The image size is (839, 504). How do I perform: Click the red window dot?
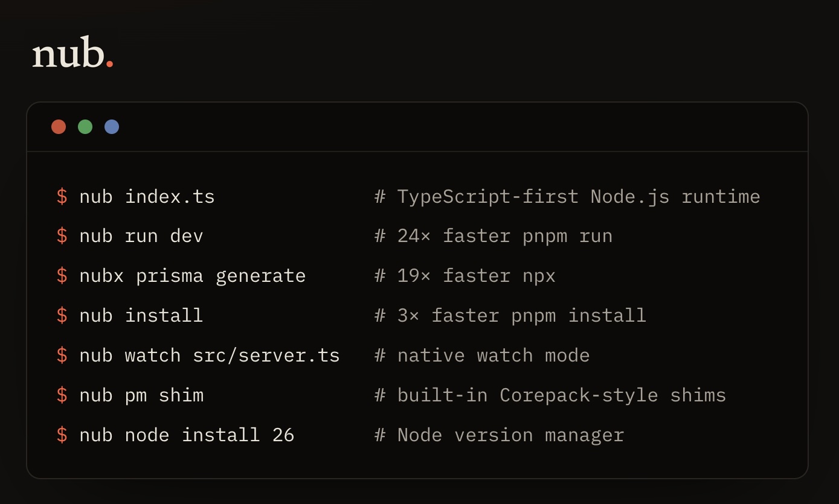click(x=59, y=127)
